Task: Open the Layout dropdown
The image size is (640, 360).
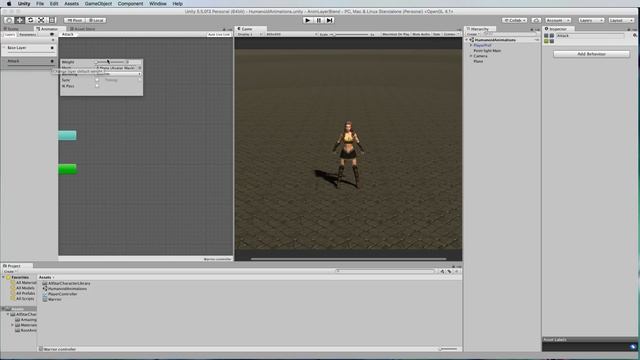Action: (x=621, y=20)
